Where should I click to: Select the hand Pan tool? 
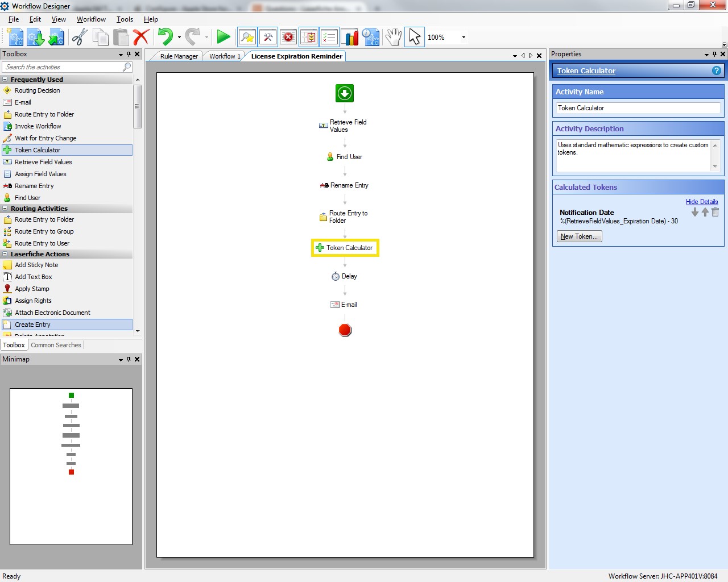click(x=393, y=38)
